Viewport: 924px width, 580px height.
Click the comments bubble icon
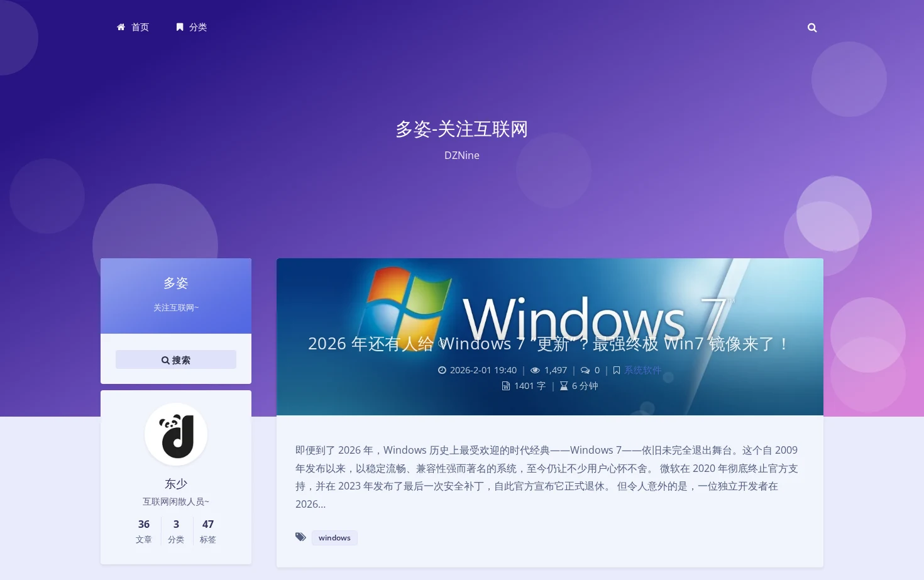point(585,370)
